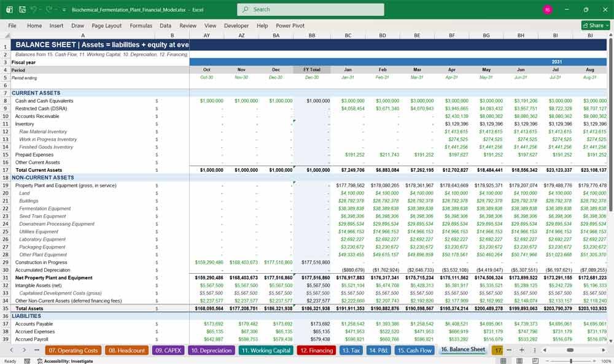The image size is (614, 364).
Task: Click the vertical scrollbar up arrow
Action: tap(610, 35)
